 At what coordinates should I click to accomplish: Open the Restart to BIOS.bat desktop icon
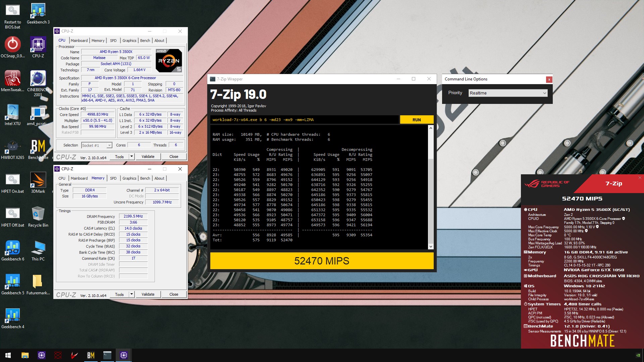[x=13, y=16]
